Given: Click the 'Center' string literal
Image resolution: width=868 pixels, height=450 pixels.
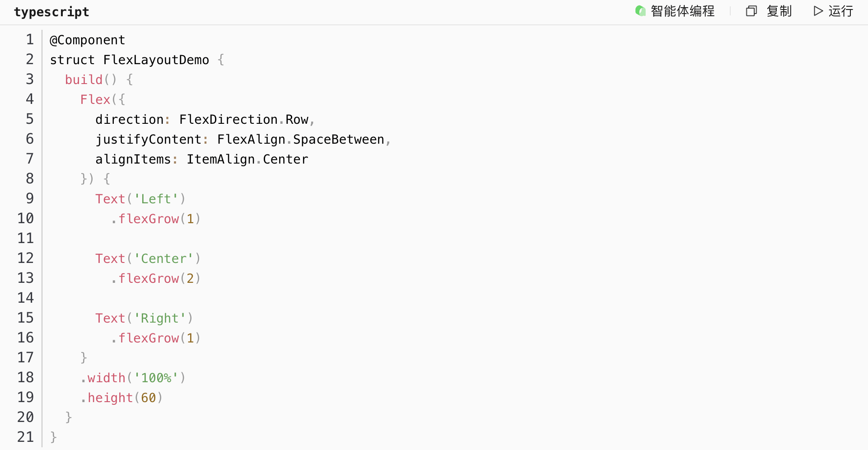Looking at the screenshot, I should coord(163,259).
